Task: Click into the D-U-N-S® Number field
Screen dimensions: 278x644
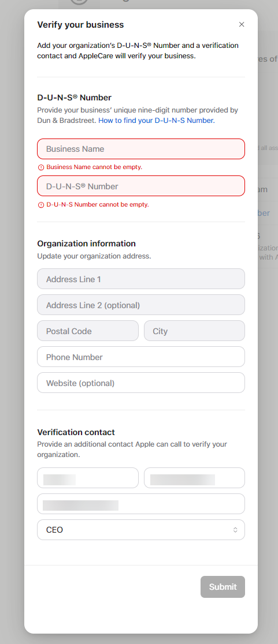Action: (x=141, y=186)
